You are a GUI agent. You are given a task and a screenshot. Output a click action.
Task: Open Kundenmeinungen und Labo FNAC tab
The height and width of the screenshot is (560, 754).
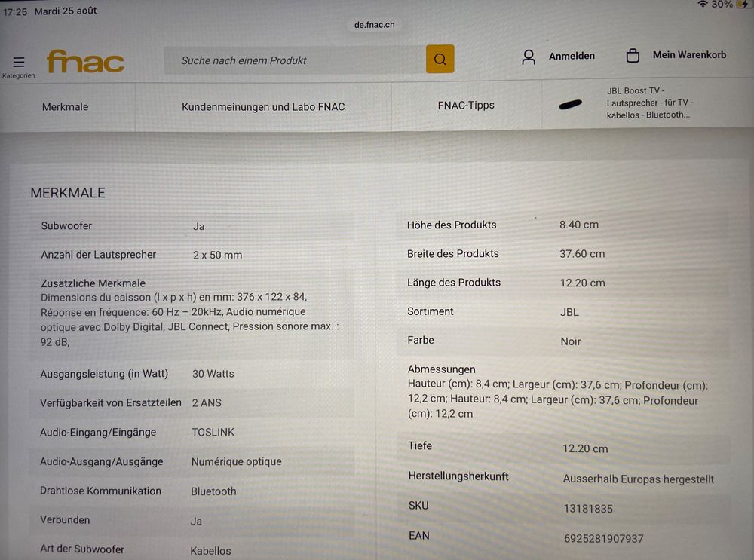263,107
